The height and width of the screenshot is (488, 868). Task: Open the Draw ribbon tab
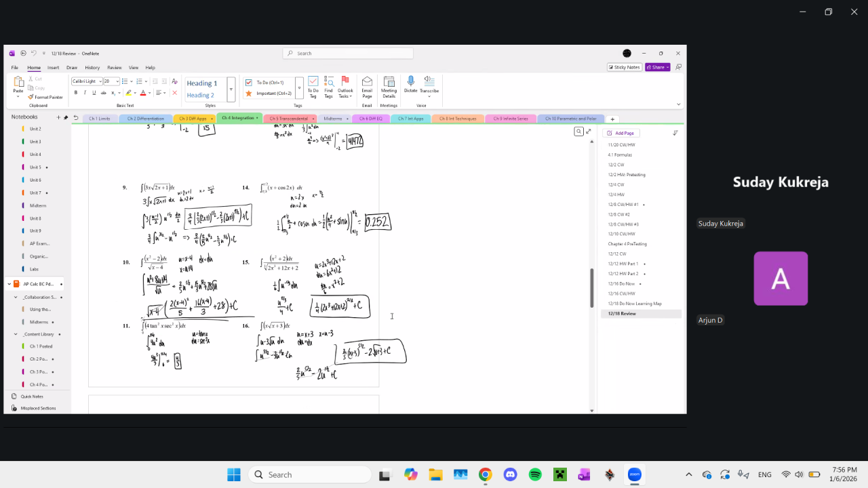[72, 68]
